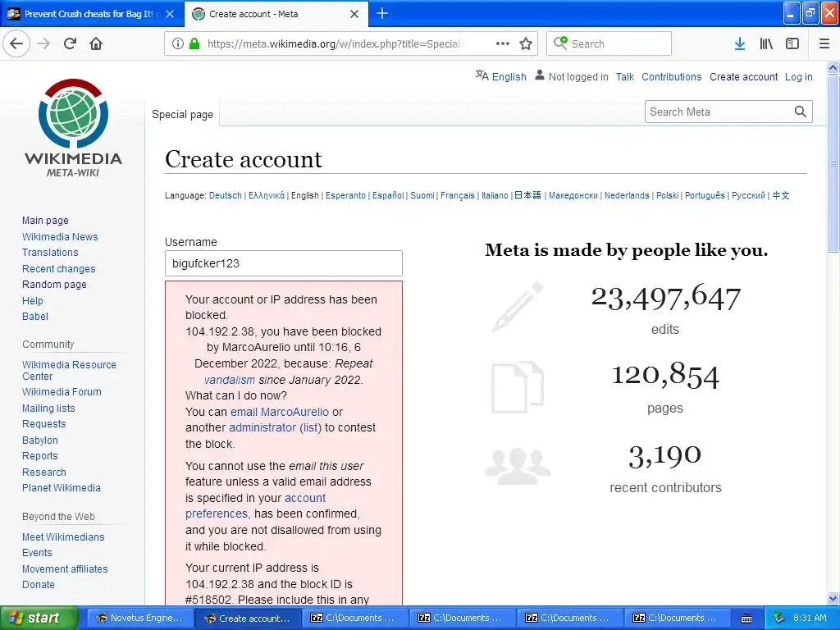This screenshot has width=840, height=630.
Task: Open page actions three-dot menu
Action: 503,43
